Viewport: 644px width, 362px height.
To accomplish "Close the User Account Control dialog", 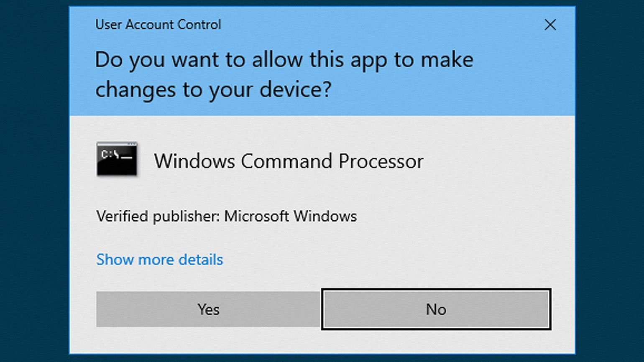I will [550, 25].
